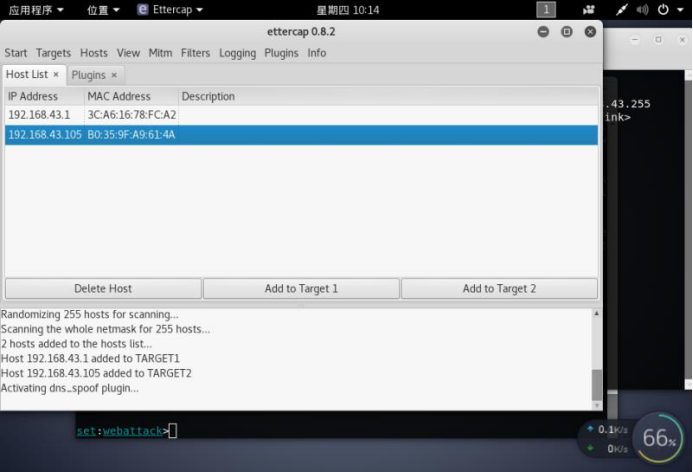The width and height of the screenshot is (693, 472).
Task: Click log line 'Randomizing 255 hosts for scanning...'
Action: (90, 315)
